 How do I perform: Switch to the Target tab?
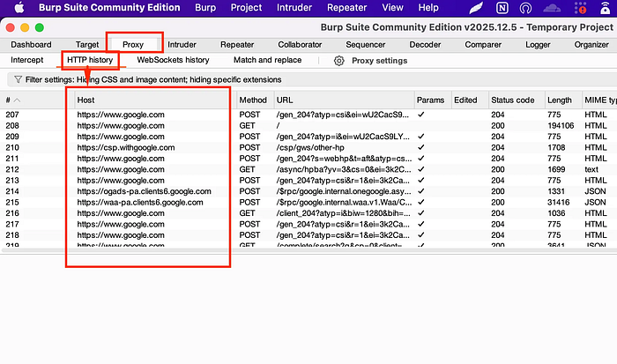point(87,44)
